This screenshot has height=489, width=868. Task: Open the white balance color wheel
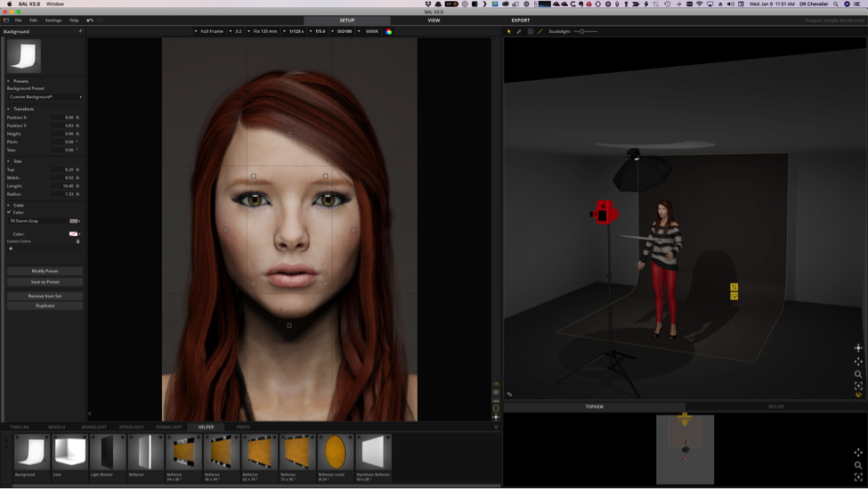[389, 31]
